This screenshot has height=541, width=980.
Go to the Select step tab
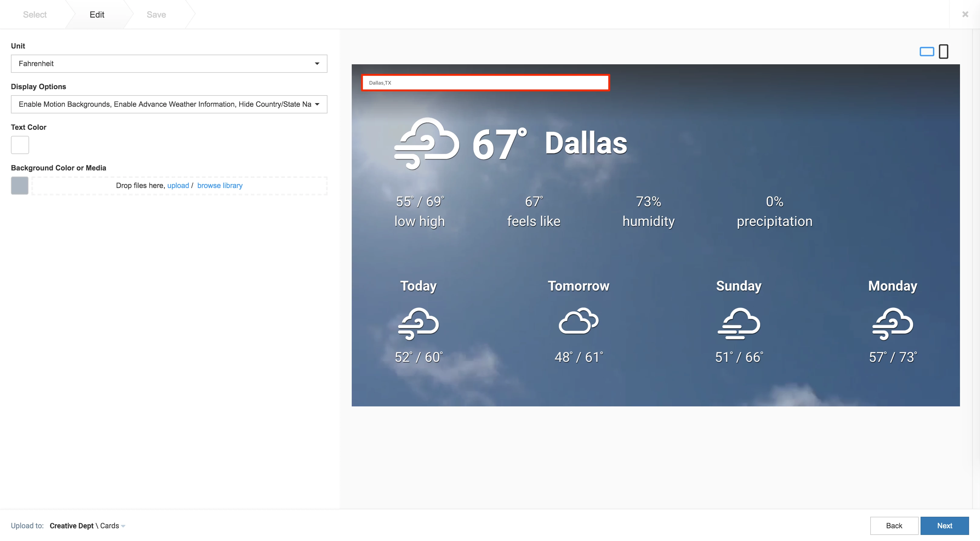pyautogui.click(x=35, y=15)
